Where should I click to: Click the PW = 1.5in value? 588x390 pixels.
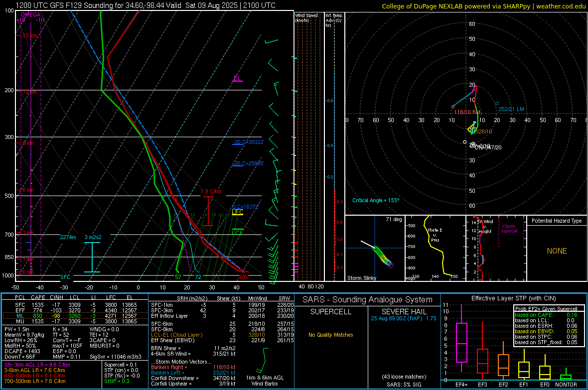coord(17,329)
